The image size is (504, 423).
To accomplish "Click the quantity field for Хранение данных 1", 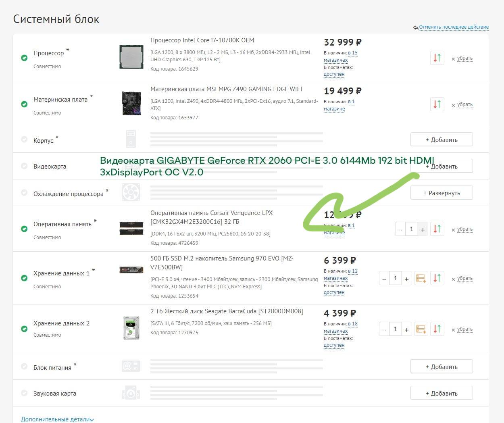I will [x=396, y=278].
